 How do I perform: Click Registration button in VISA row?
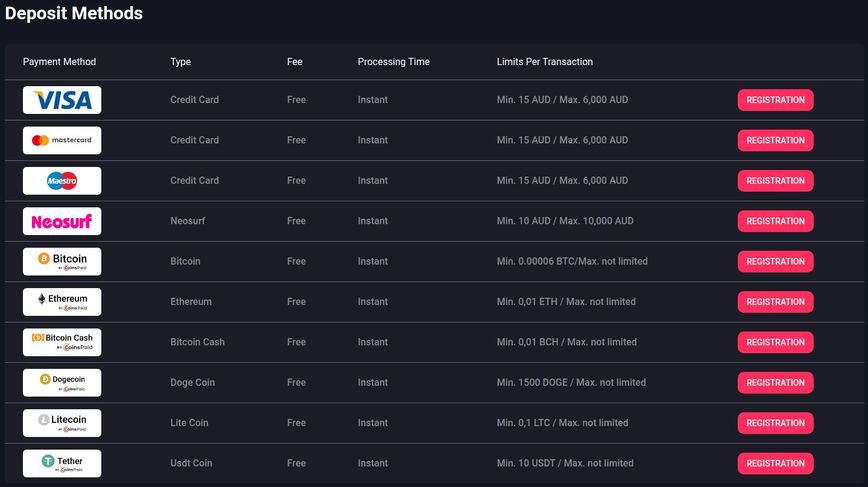(x=775, y=100)
